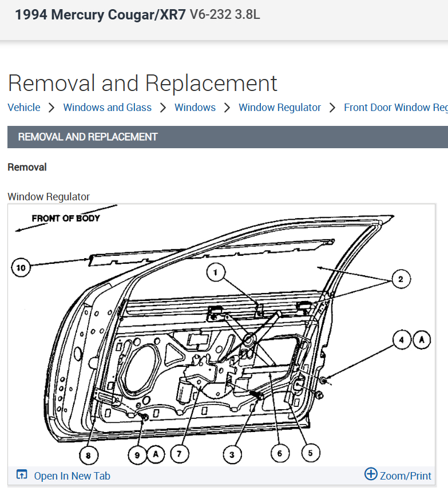Navigate to Window Regulator breadcrumb
448x495 pixels.
click(x=280, y=108)
